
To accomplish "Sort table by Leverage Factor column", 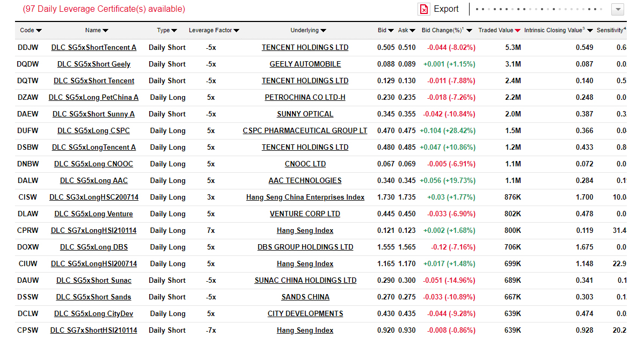I will coord(214,31).
